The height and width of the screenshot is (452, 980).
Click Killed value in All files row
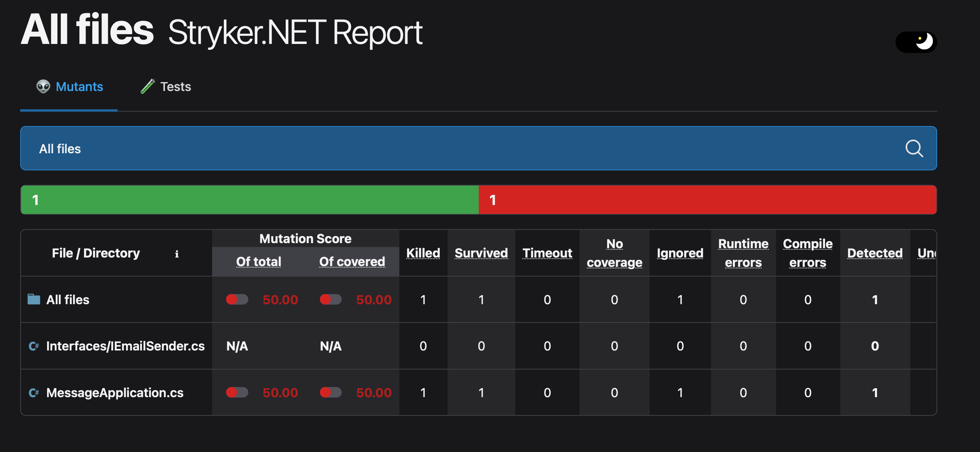[423, 300]
